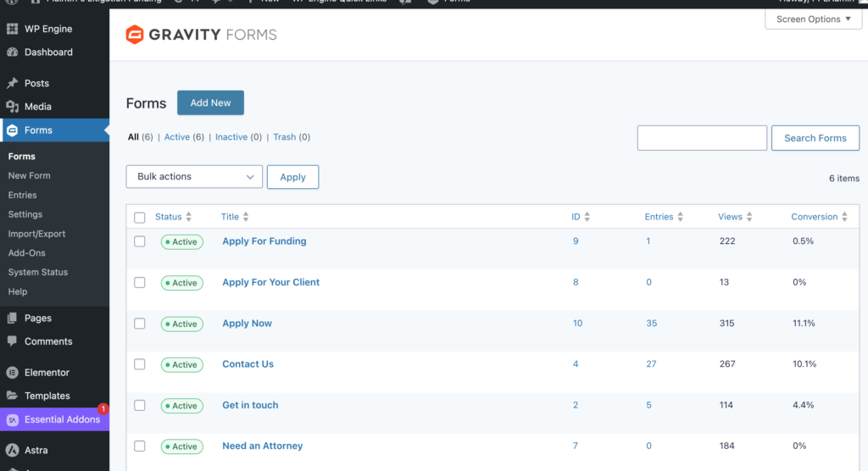Open Dashboard via its gauge icon
Viewport: 868px width, 471px height.
[13, 52]
